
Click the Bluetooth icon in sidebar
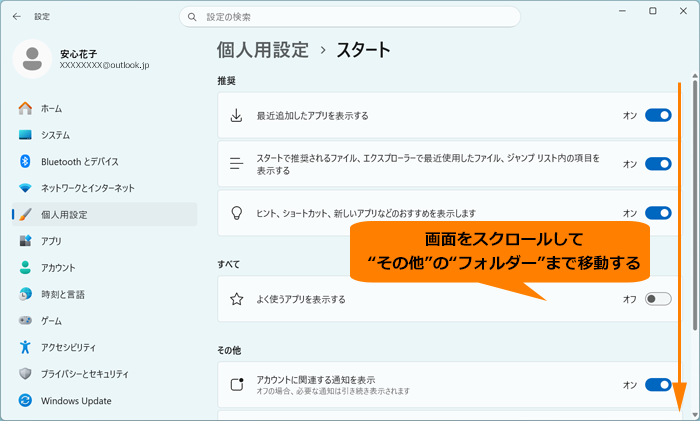pos(25,161)
